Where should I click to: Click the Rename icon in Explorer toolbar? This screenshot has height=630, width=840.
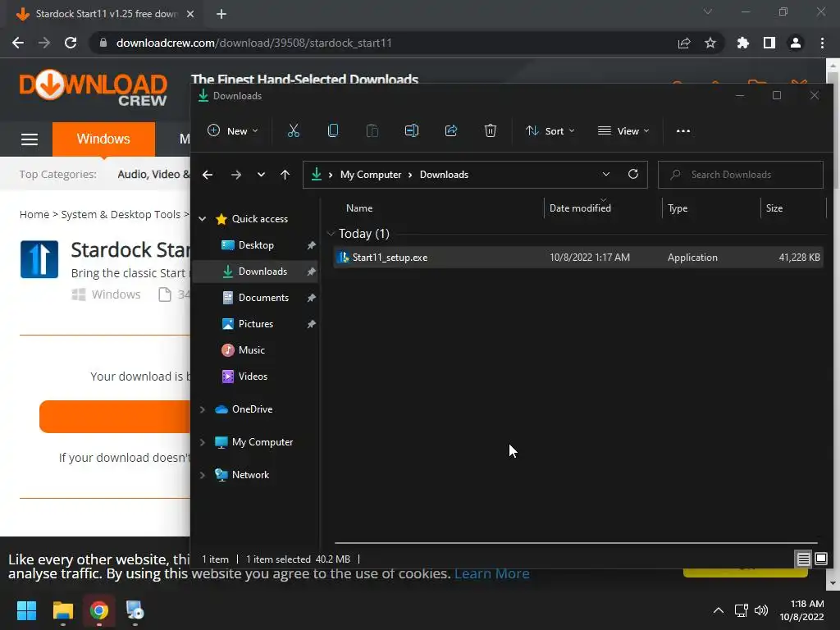point(412,130)
